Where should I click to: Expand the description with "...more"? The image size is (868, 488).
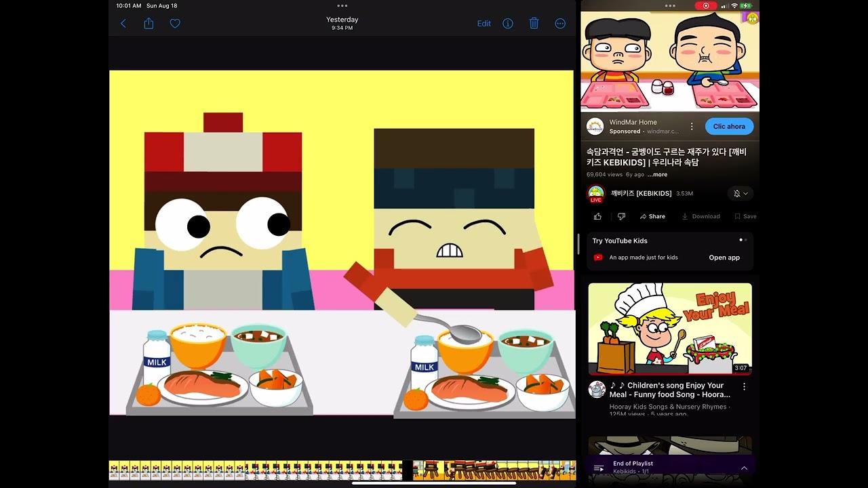pos(657,175)
